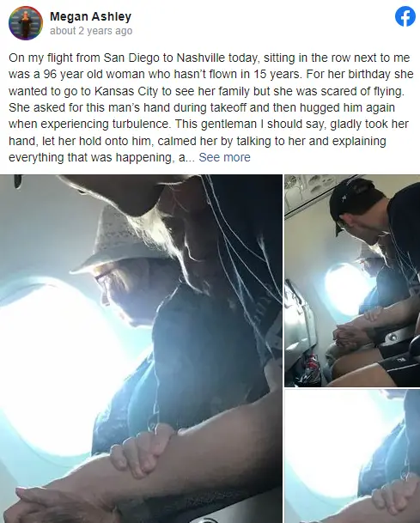Expand the post with See more
Image resolution: width=420 pixels, height=523 pixels.
(224, 157)
